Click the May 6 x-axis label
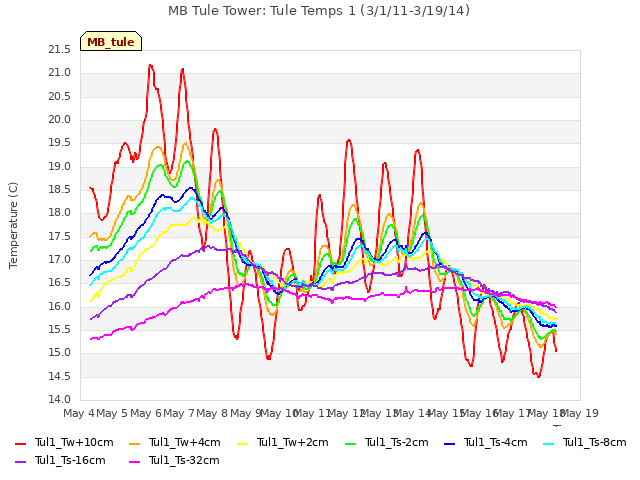This screenshot has height=480, width=640. tap(145, 413)
